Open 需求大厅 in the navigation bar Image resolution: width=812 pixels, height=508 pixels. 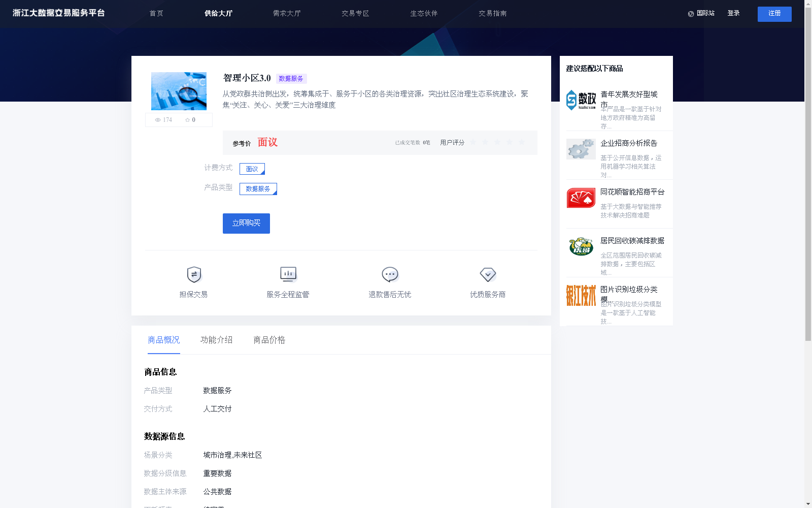tap(287, 13)
